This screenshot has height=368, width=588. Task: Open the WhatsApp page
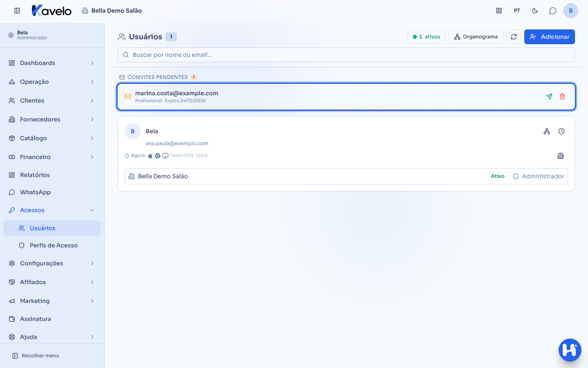point(52,192)
